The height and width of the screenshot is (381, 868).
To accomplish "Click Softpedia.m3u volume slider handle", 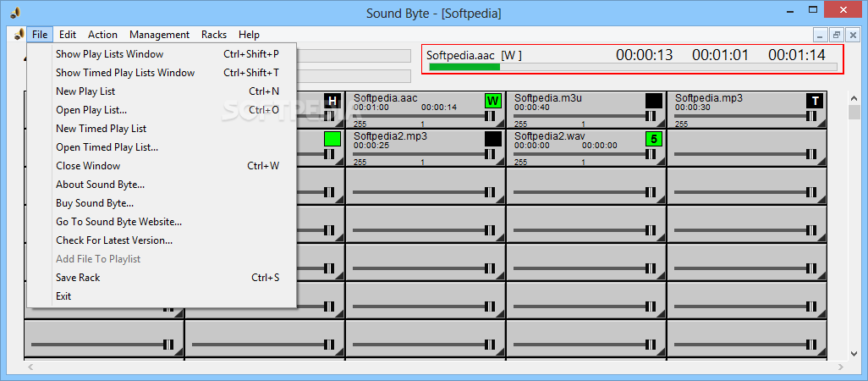I will tap(651, 116).
